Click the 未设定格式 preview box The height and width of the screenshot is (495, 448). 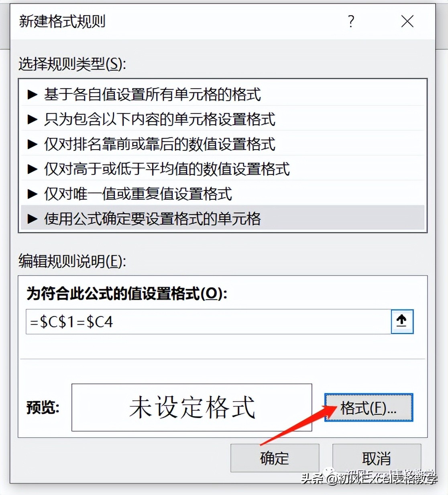point(192,407)
